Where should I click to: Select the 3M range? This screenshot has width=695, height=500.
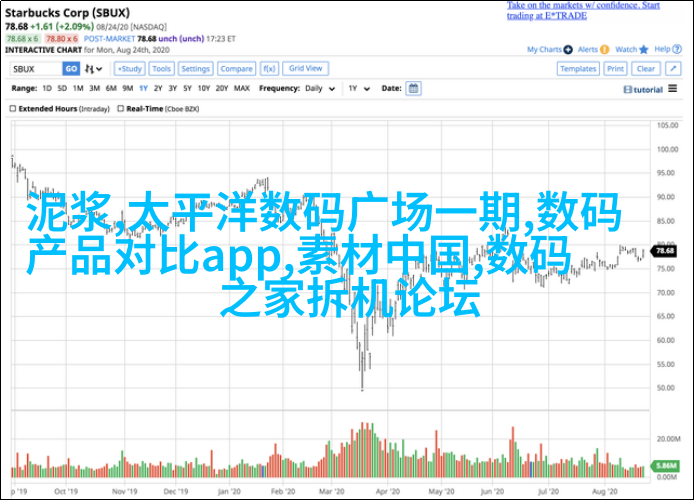click(94, 89)
